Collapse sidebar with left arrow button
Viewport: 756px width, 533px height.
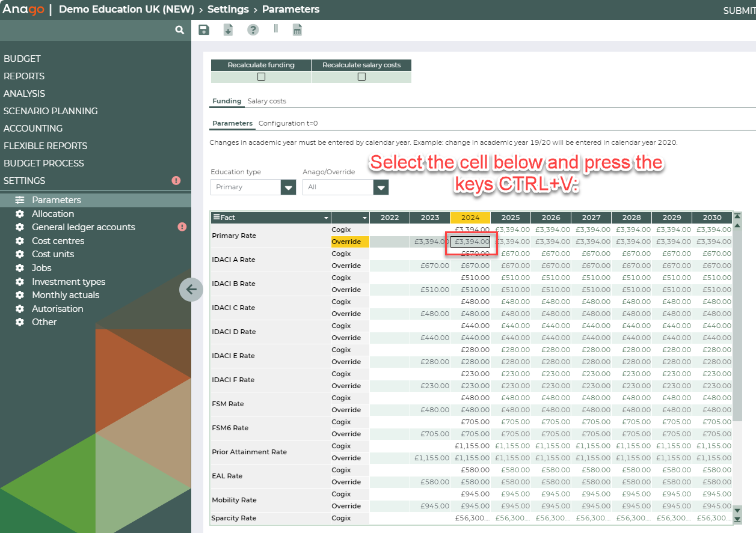point(191,290)
